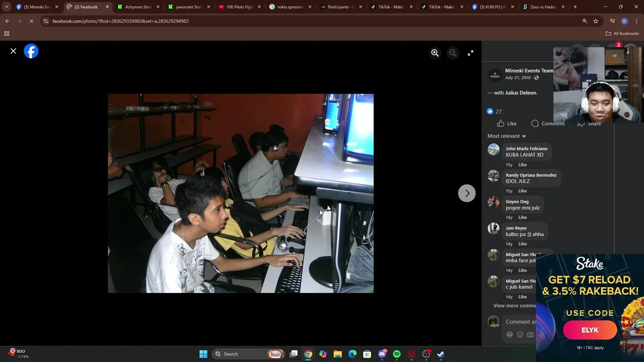Click the Comment button under the post
This screenshot has width=644, height=362.
pyautogui.click(x=548, y=124)
